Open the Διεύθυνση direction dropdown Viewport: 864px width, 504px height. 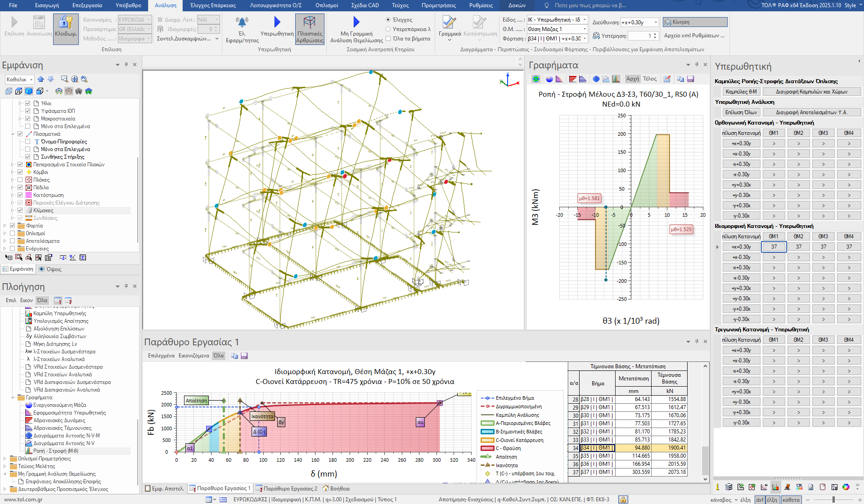tap(656, 22)
